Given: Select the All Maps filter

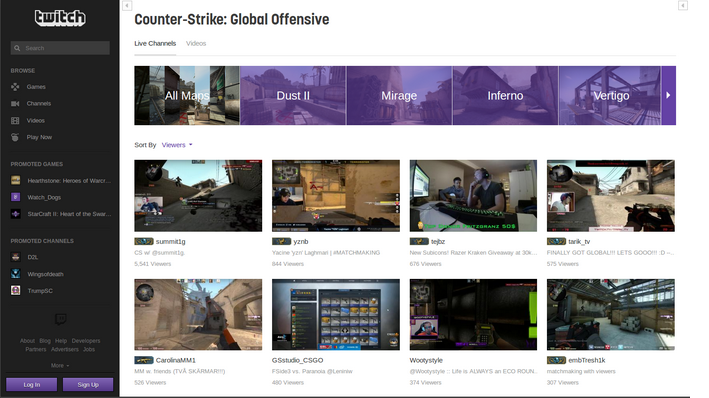Looking at the screenshot, I should pyautogui.click(x=187, y=95).
